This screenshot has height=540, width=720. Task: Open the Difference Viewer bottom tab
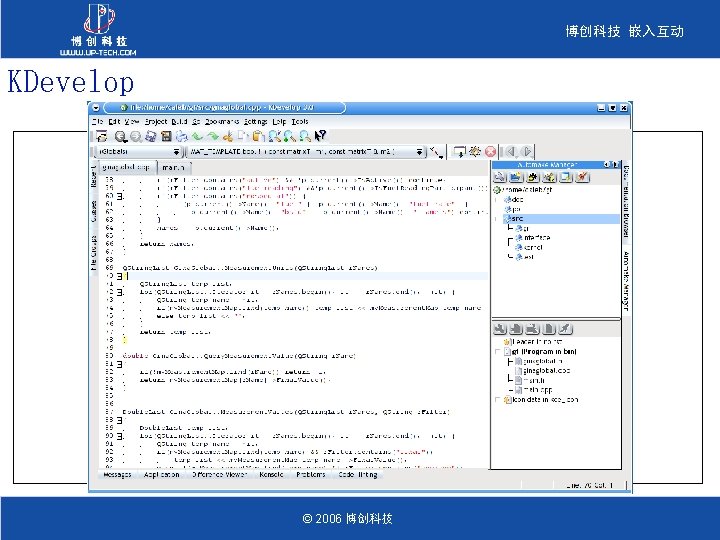coord(219,475)
